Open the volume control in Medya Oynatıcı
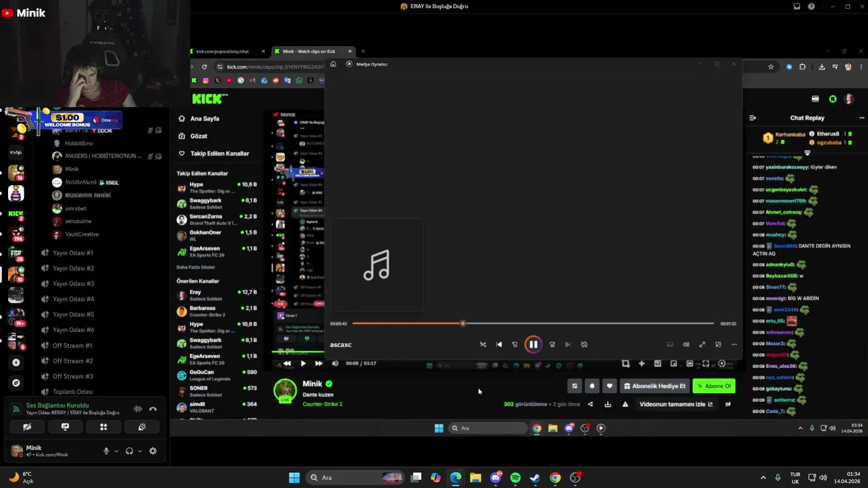This screenshot has height=488, width=868. pos(686,344)
